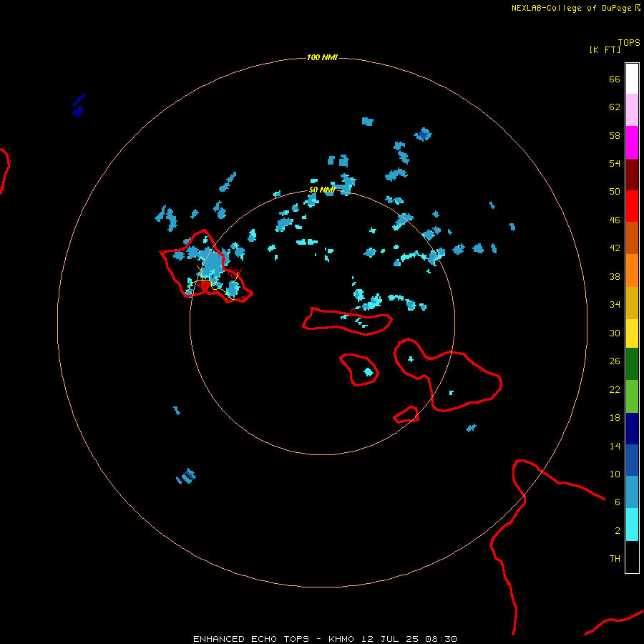The height and width of the screenshot is (644, 644).
Task: Click the 38 value on the scale
Action: (615, 276)
